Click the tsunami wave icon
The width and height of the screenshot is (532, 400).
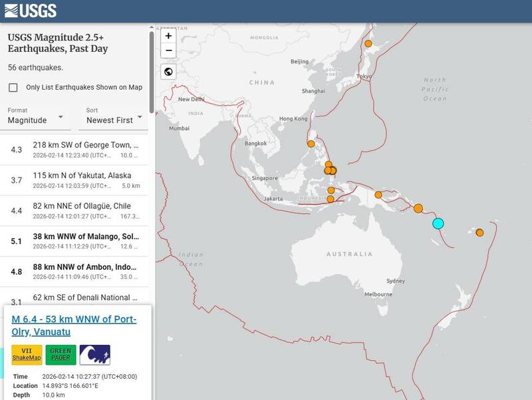pos(94,355)
